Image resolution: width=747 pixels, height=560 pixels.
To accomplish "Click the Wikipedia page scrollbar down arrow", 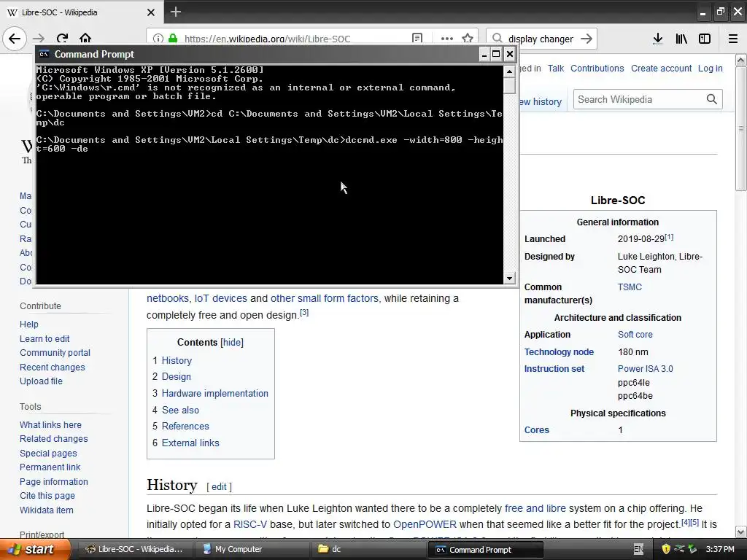I will point(741,532).
